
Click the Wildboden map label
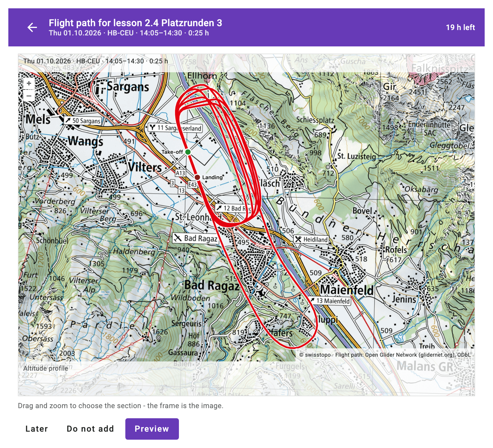190,298
